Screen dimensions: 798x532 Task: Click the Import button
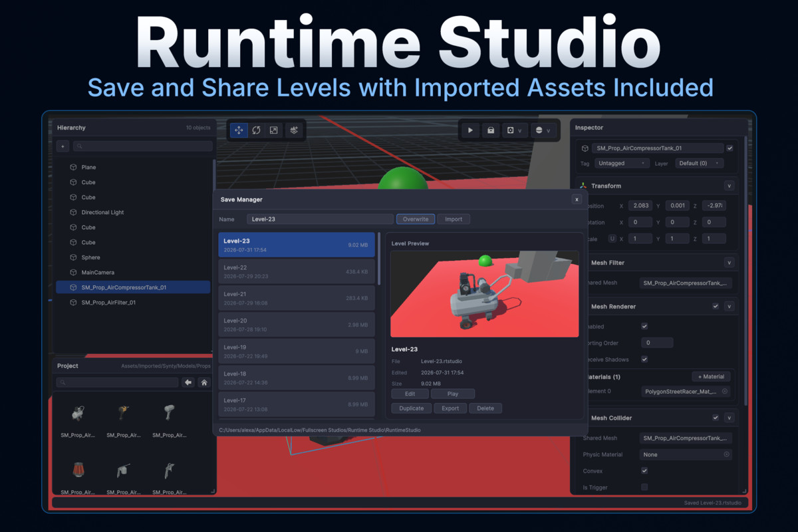[454, 219]
